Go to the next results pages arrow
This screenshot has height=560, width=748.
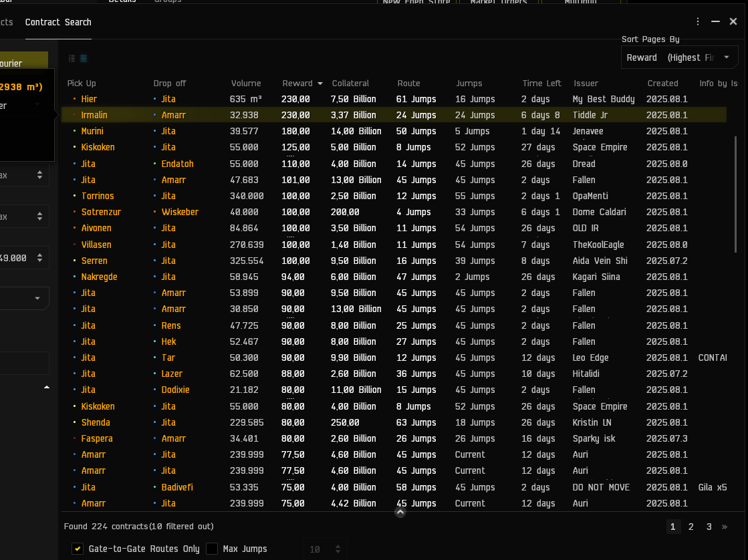[725, 527]
